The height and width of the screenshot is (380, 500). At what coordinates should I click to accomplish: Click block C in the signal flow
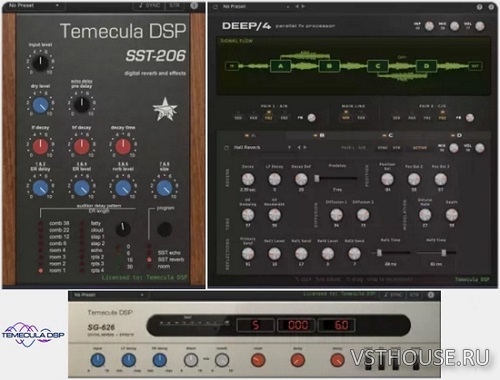(x=378, y=66)
